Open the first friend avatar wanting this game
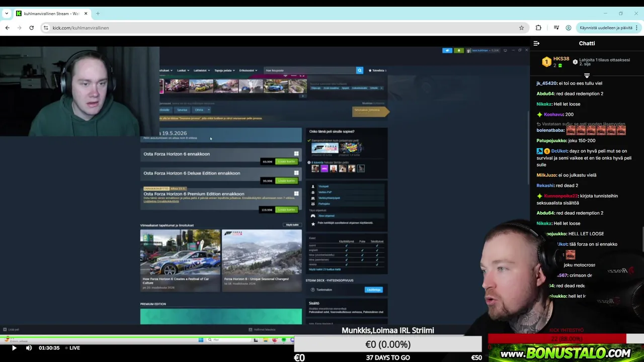Image resolution: width=644 pixels, height=362 pixels. 315,168
